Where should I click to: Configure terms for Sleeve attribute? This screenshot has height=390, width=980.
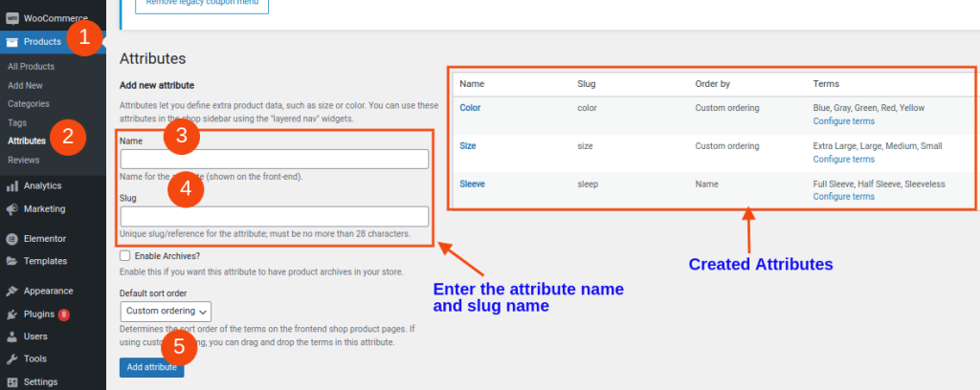(844, 197)
